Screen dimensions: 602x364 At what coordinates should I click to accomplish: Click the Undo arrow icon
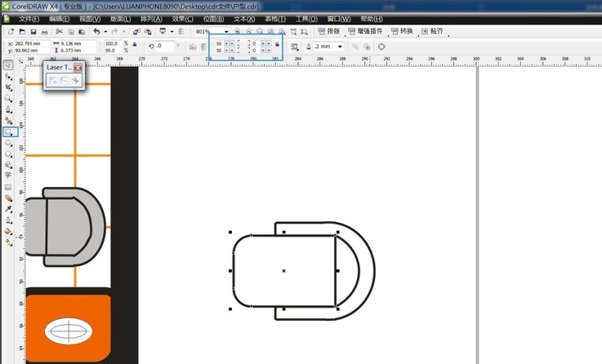click(96, 31)
